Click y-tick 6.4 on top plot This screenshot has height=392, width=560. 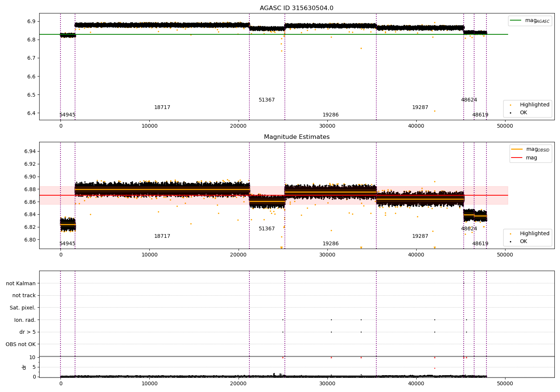(x=31, y=113)
